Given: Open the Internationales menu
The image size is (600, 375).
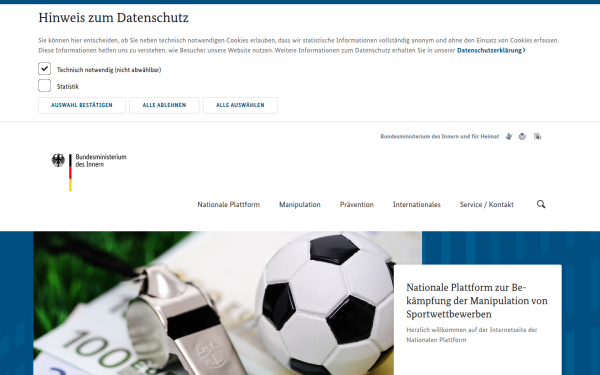Looking at the screenshot, I should click(x=417, y=205).
